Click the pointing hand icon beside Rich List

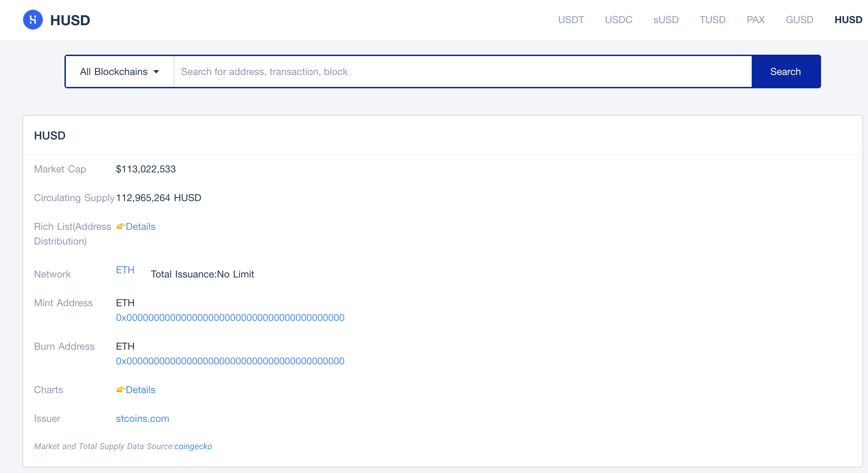(x=120, y=226)
